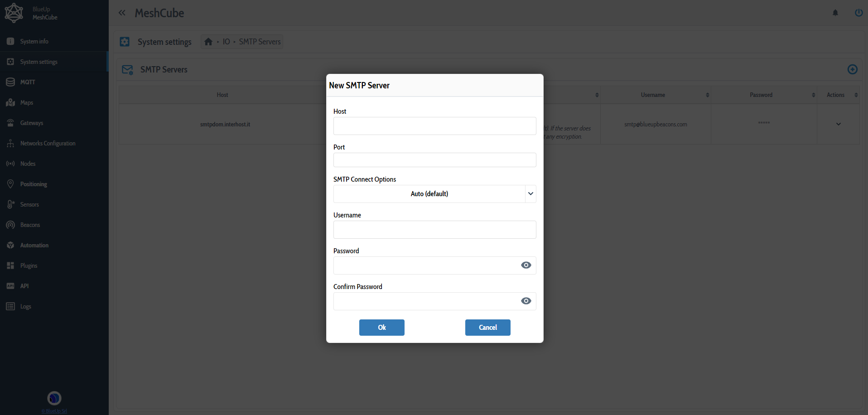Open the Positioning section
The image size is (868, 415).
point(33,184)
